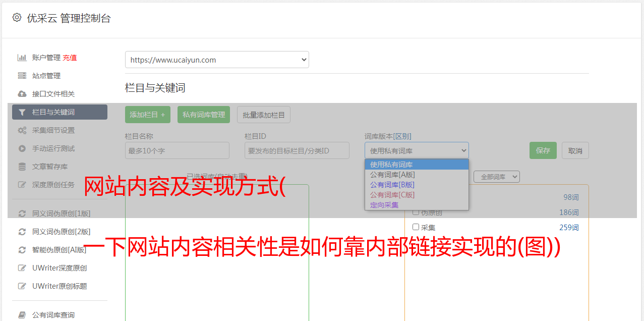Click the 186词 count
This screenshot has width=644, height=321.
569,212
